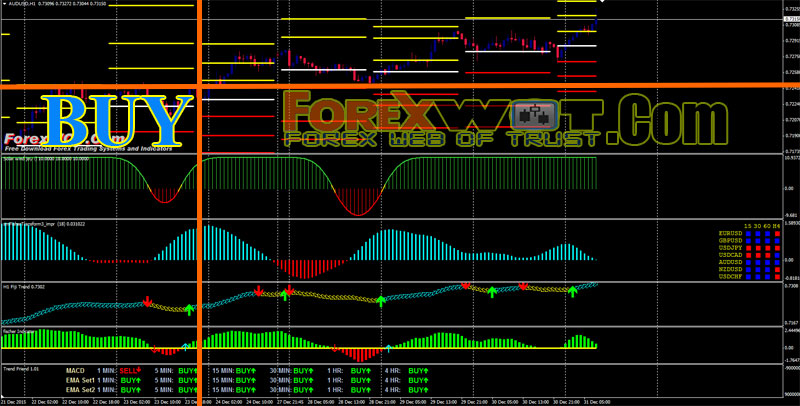The height and width of the screenshot is (406, 800).
Task: Click the 30 Dec 13:00 time axis label
Action: coord(536,402)
